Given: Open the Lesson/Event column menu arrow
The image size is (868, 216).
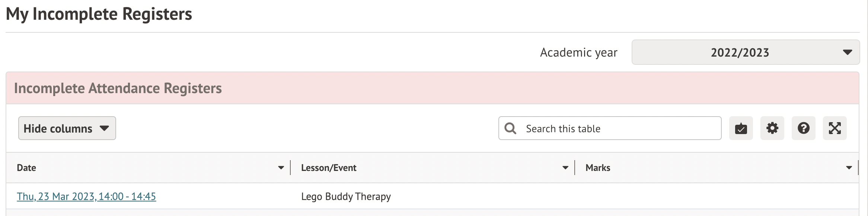Looking at the screenshot, I should pyautogui.click(x=565, y=168).
